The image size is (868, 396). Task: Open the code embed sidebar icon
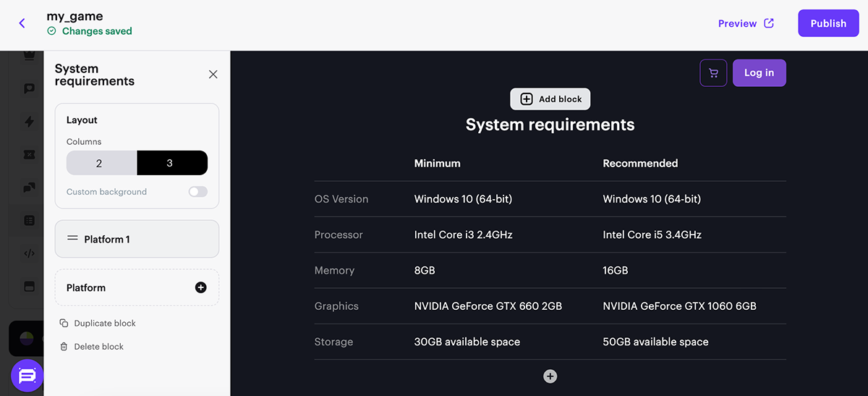click(x=29, y=253)
